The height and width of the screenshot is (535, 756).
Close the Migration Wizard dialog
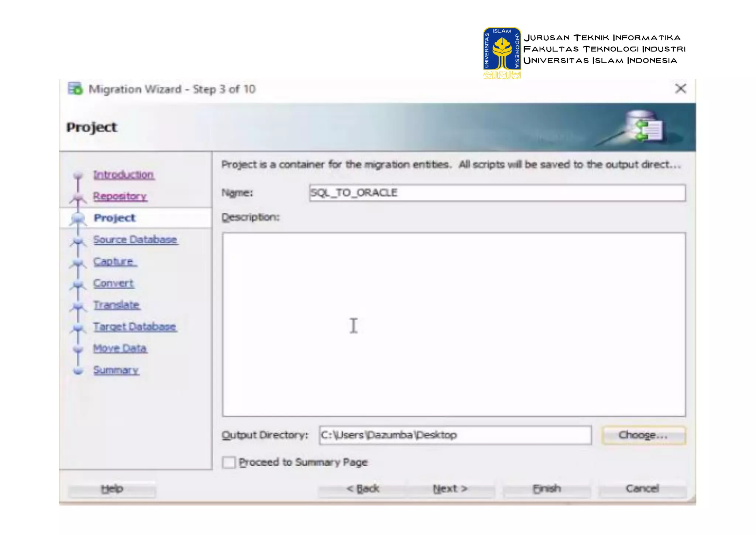coord(680,89)
